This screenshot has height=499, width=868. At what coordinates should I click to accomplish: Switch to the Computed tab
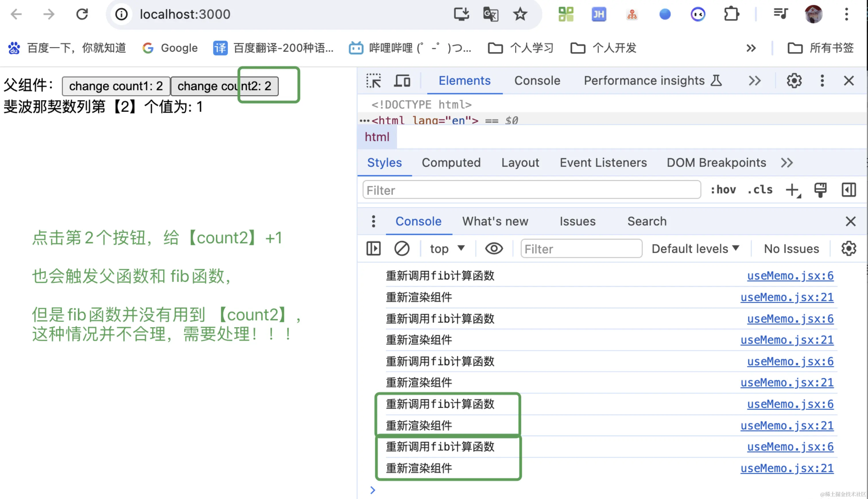(451, 162)
